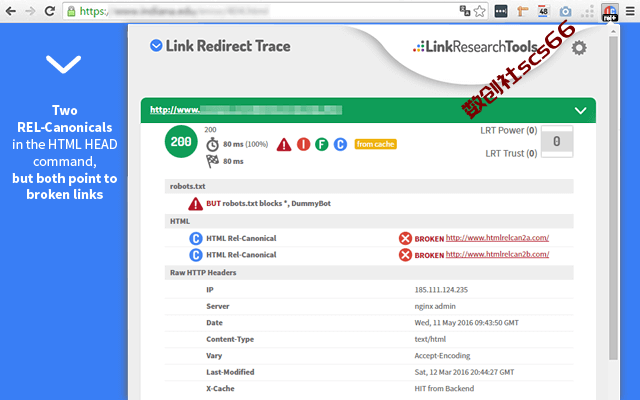Viewport: 640px width, 400px height.
Task: Click the browser forward arrow
Action: pos(30,11)
